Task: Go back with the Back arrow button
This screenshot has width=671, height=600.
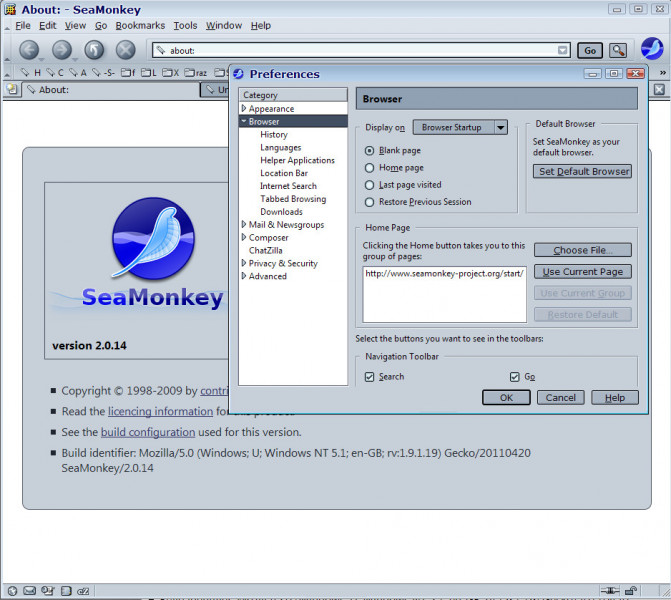Action: (x=29, y=50)
